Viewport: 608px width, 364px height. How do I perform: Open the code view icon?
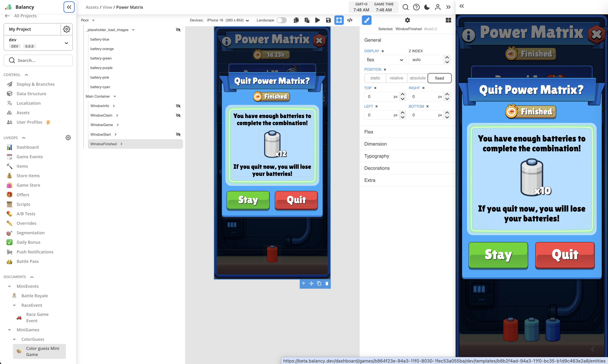point(350,20)
